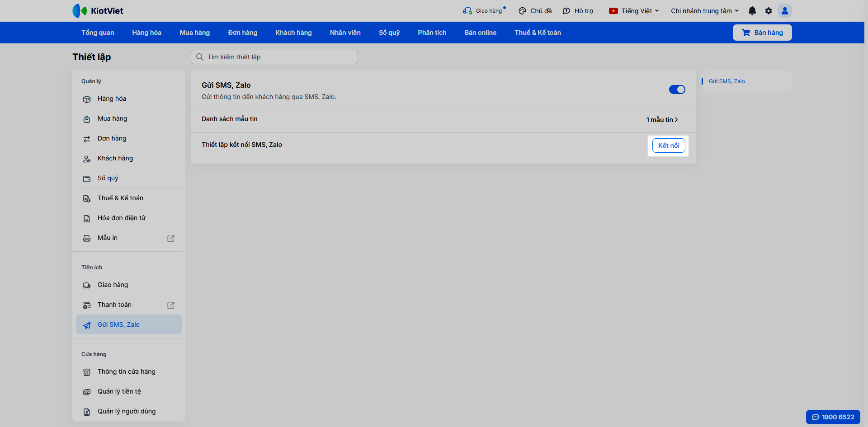Image resolution: width=868 pixels, height=427 pixels.
Task: Expand the Tiếng Việt language dropdown
Action: [634, 11]
